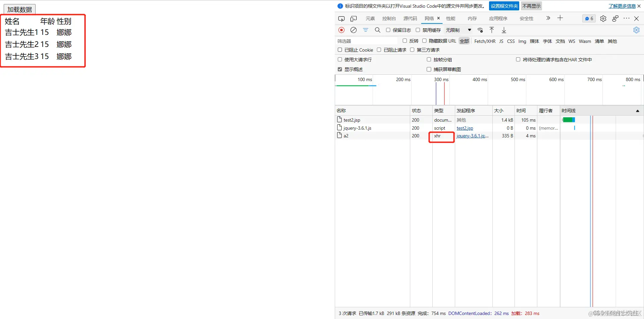This screenshot has width=644, height=319.
Task: Filter by Fetch/XHR requests
Action: point(485,41)
